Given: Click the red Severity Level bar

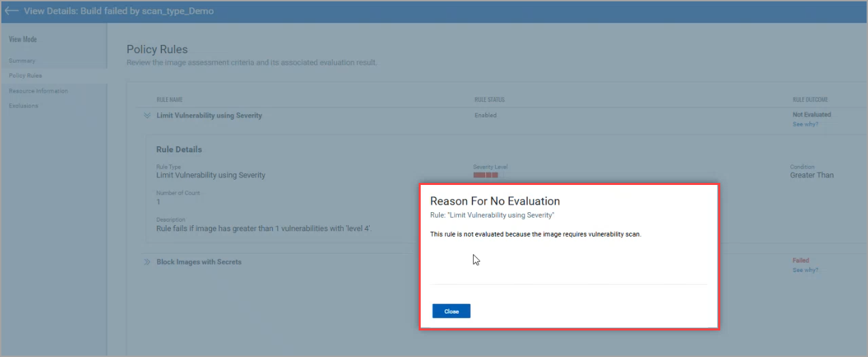Looking at the screenshot, I should pos(485,175).
